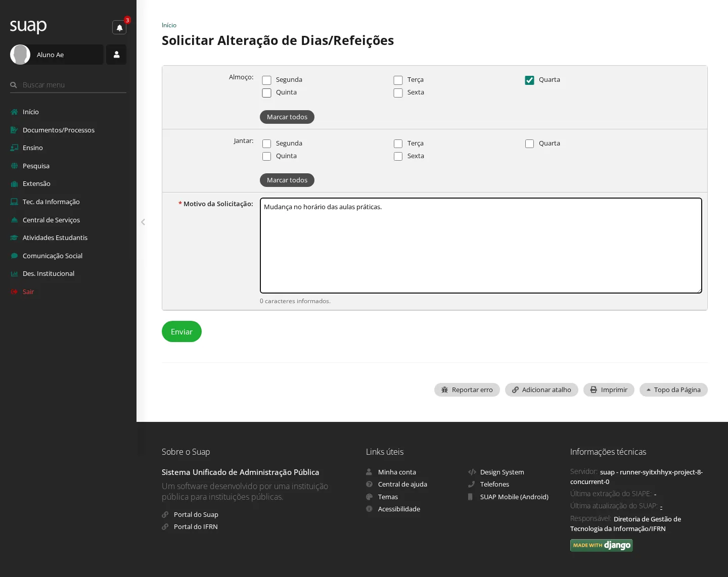Click the Diretoria de Gestão responsável link
Viewport: 728px width, 577px height.
pyautogui.click(x=626, y=524)
